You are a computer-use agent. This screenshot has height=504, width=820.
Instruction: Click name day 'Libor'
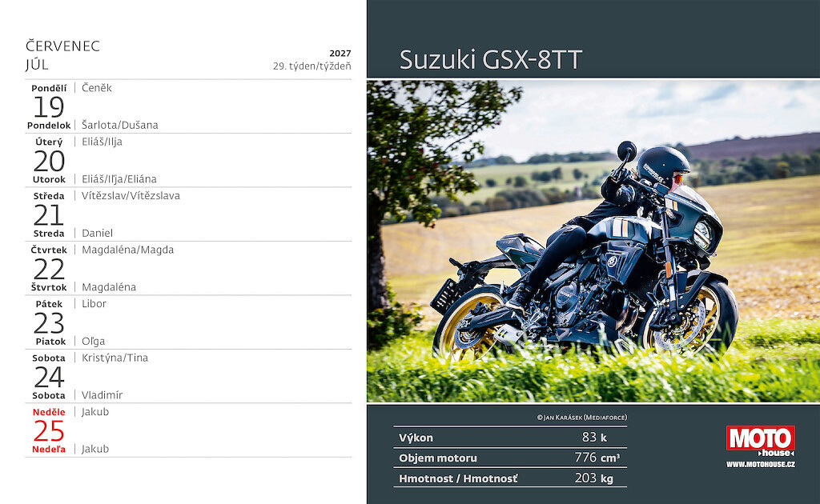pos(94,303)
